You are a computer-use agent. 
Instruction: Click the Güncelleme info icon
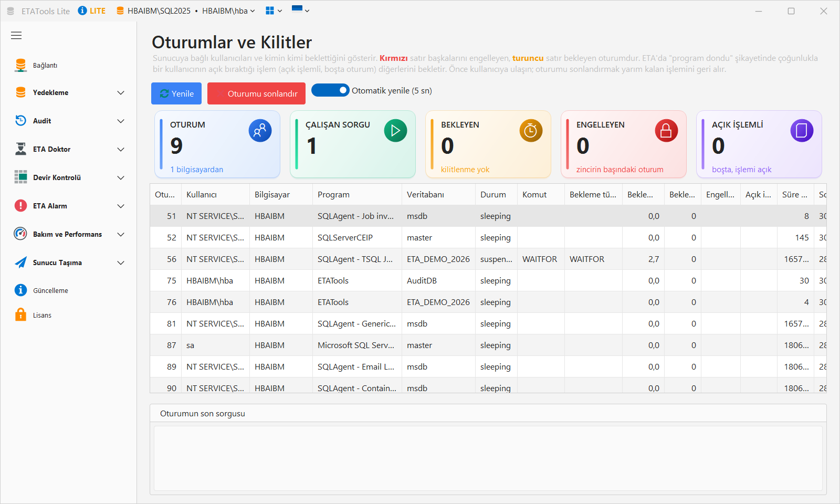[20, 290]
